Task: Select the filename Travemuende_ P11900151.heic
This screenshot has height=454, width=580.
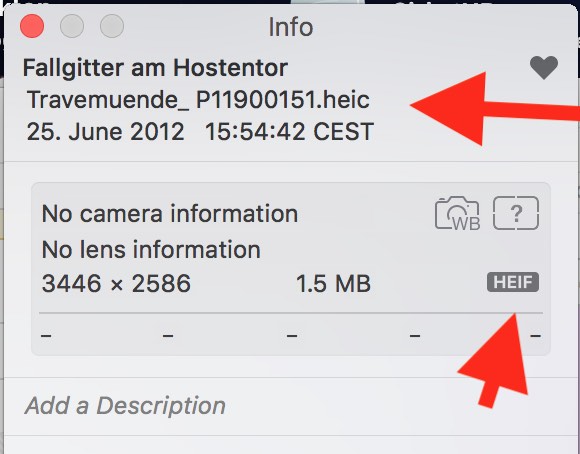Action: pyautogui.click(x=198, y=100)
